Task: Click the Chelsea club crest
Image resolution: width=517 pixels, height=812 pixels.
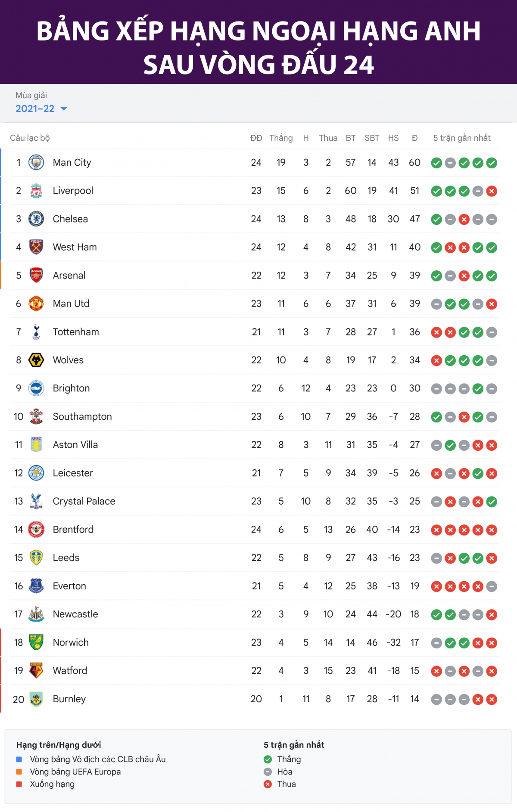Action: click(x=36, y=219)
